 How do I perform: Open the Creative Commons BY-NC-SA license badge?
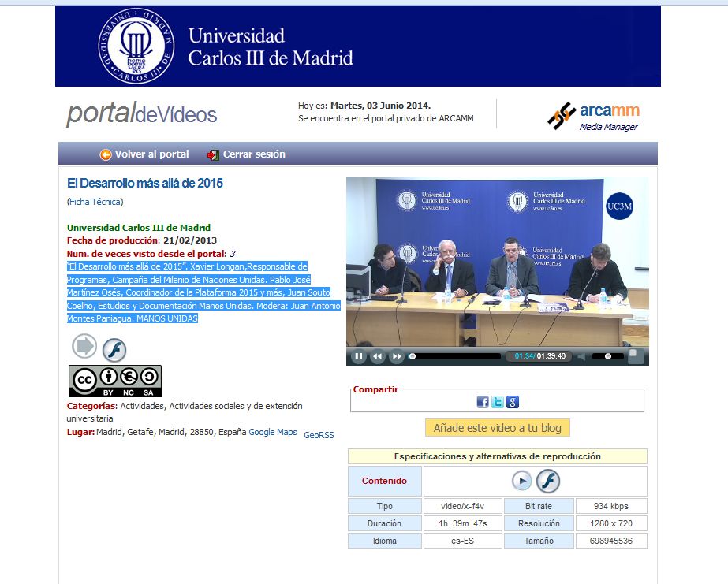click(x=115, y=381)
